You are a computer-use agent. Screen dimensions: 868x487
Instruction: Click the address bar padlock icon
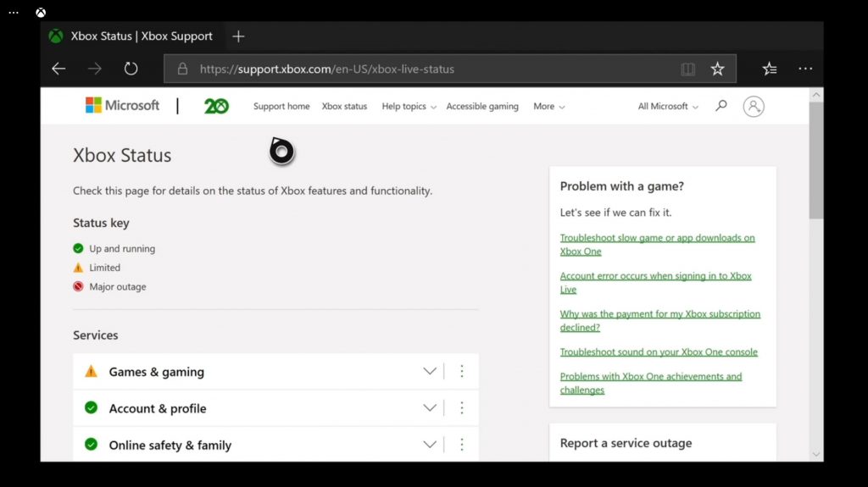(x=182, y=69)
